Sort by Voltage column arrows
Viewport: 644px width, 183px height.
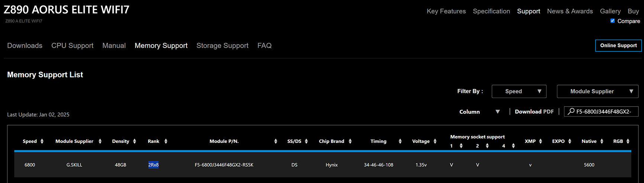[435, 141]
